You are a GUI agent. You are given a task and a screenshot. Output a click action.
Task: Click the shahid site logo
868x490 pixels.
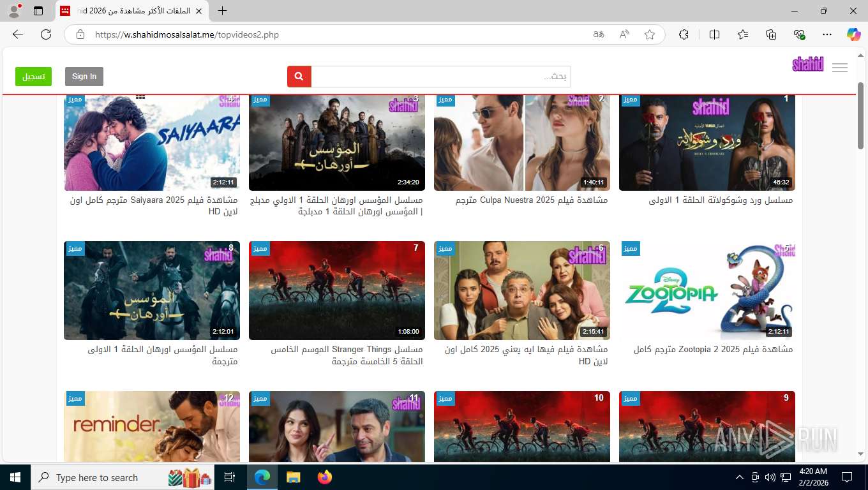pos(808,64)
